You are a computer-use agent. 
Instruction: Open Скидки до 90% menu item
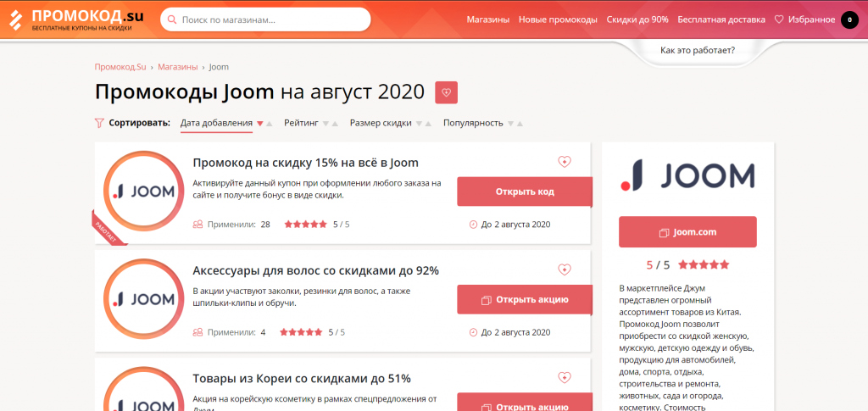[637, 19]
